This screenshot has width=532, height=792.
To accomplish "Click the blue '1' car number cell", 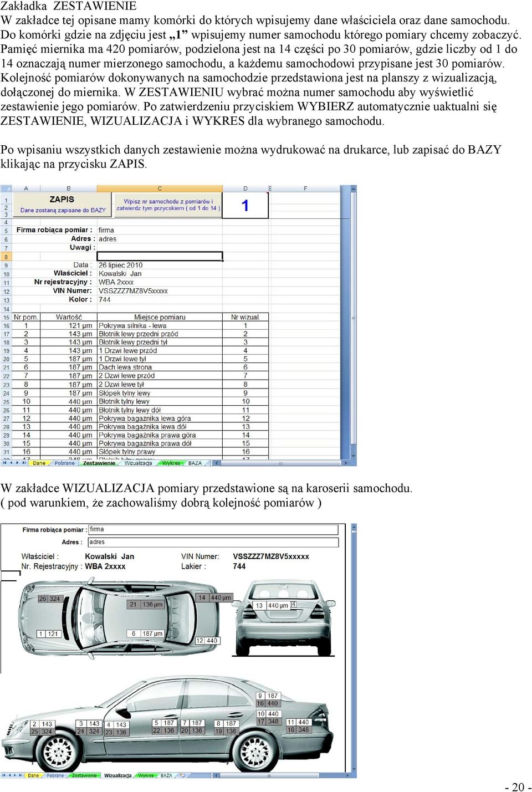I will 245,206.
